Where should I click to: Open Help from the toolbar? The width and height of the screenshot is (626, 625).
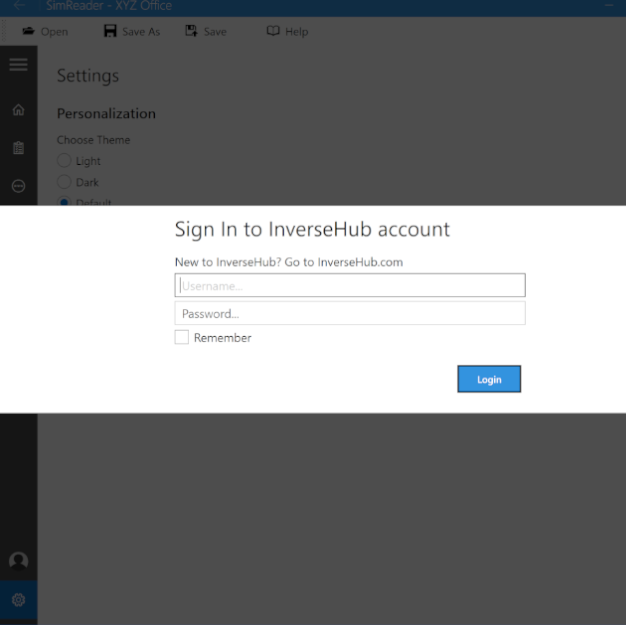(287, 31)
